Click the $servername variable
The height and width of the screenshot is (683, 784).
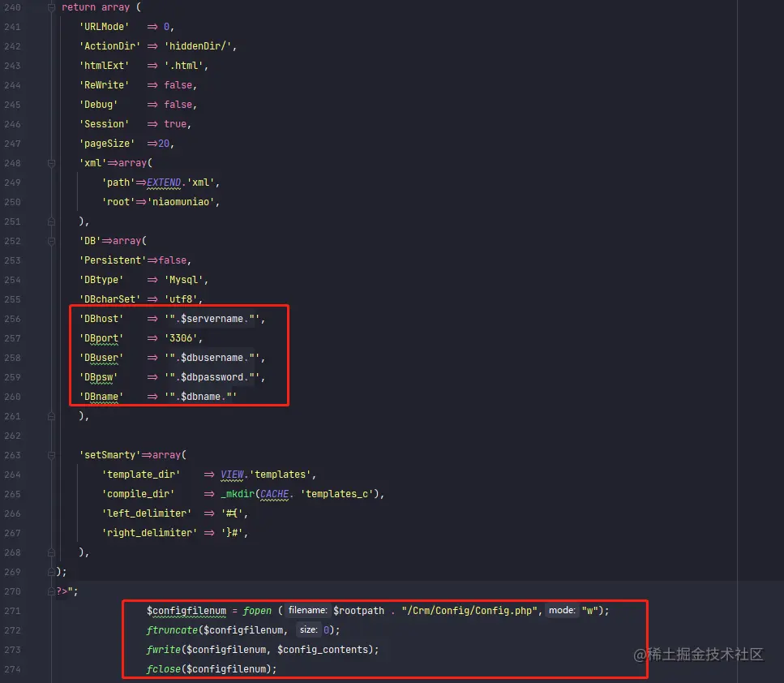[x=212, y=319]
